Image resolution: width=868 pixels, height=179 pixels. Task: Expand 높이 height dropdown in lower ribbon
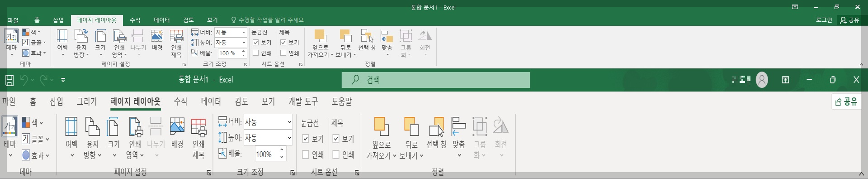289,137
